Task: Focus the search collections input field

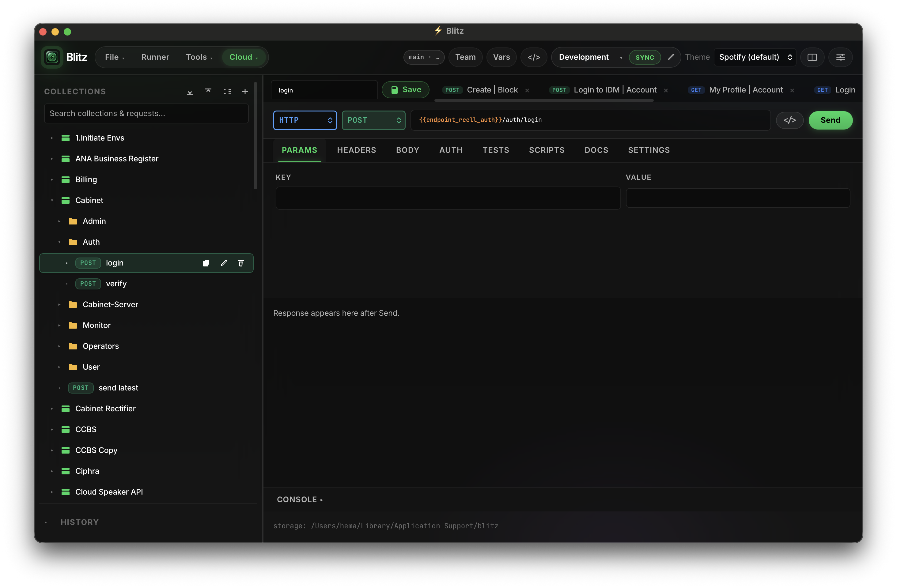Action: [146, 113]
